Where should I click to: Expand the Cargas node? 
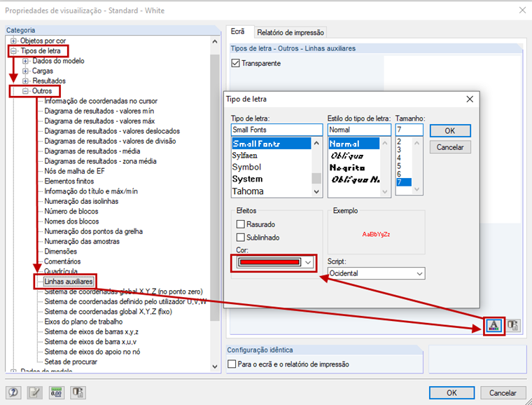coord(25,71)
